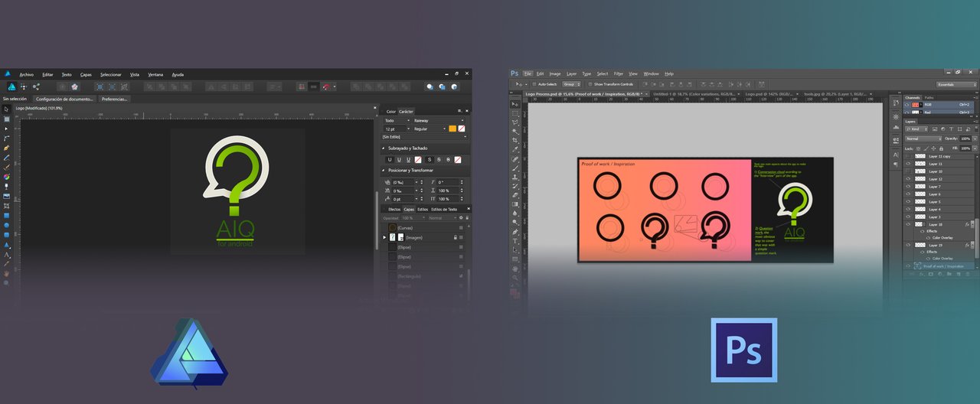This screenshot has width=980, height=404.
Task: Switch to Paths tab in Photoshop
Action: tap(929, 98)
